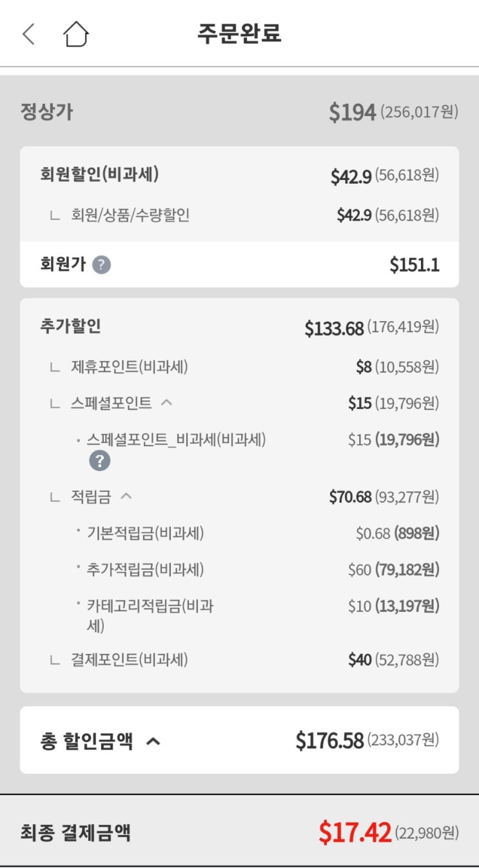Go back using the left arrow
The width and height of the screenshot is (479, 868).
(28, 34)
